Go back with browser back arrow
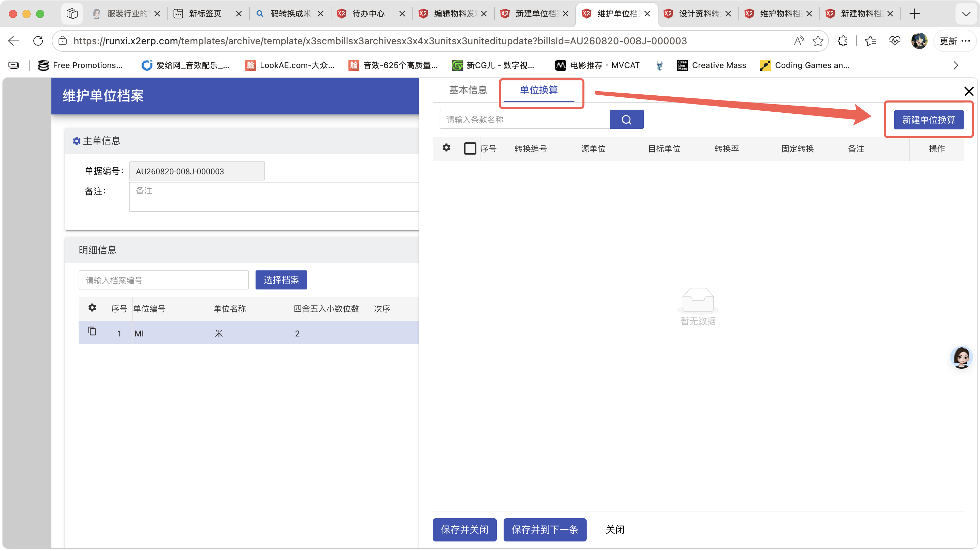Image resolution: width=980 pixels, height=551 pixels. point(14,41)
